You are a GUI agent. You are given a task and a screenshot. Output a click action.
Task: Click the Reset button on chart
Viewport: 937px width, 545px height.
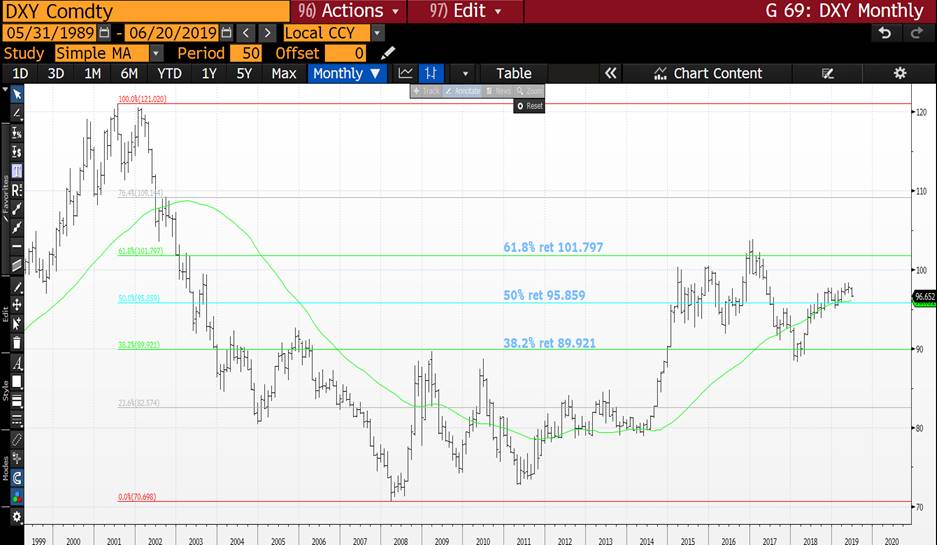529,106
